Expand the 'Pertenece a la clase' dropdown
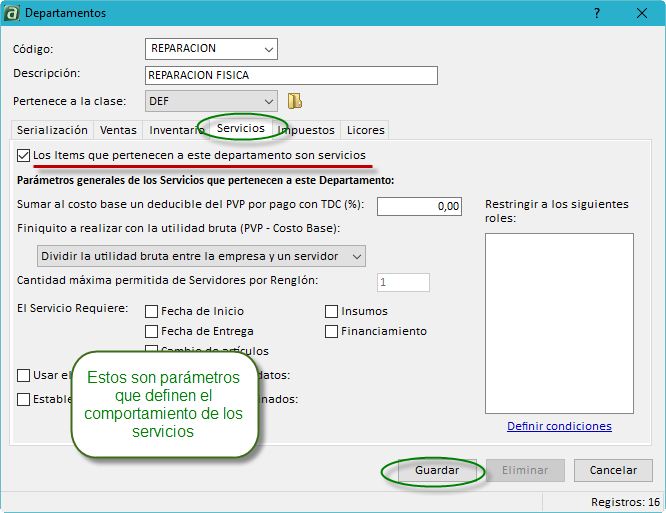The height and width of the screenshot is (513, 666). tap(268, 101)
